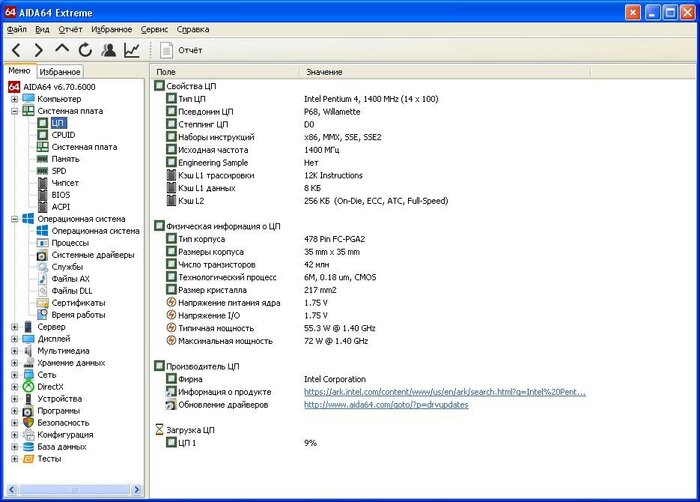Select the DirectX entry in sidebar

51,386
